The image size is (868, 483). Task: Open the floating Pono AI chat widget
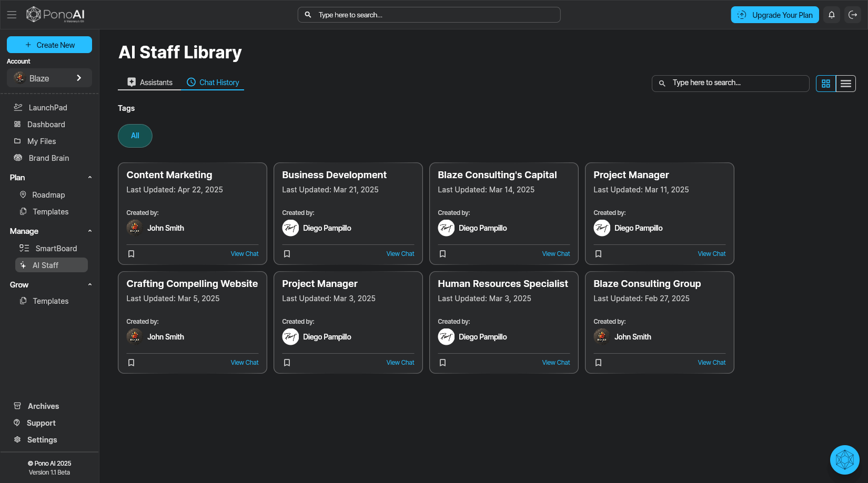844,460
